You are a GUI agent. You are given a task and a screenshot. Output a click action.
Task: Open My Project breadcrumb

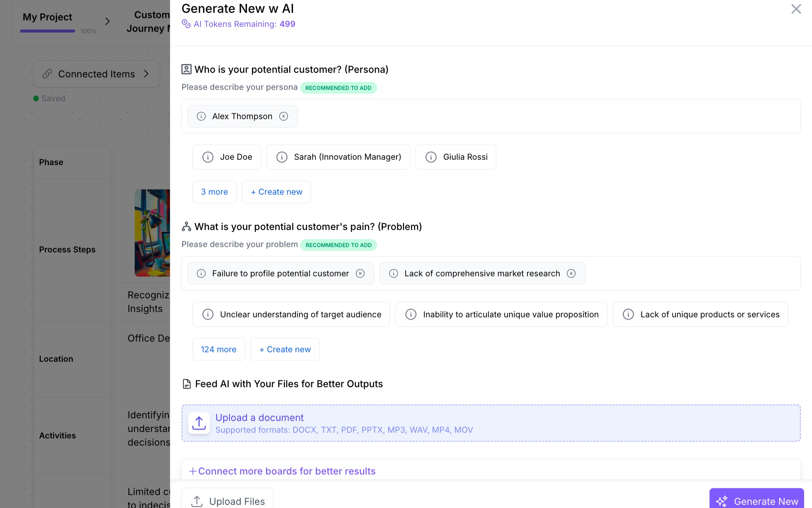(x=47, y=17)
